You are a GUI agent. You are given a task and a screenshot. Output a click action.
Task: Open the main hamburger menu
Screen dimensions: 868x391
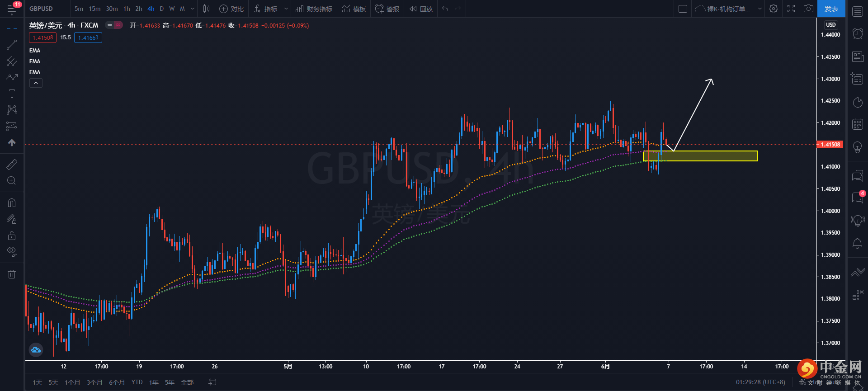(x=12, y=9)
